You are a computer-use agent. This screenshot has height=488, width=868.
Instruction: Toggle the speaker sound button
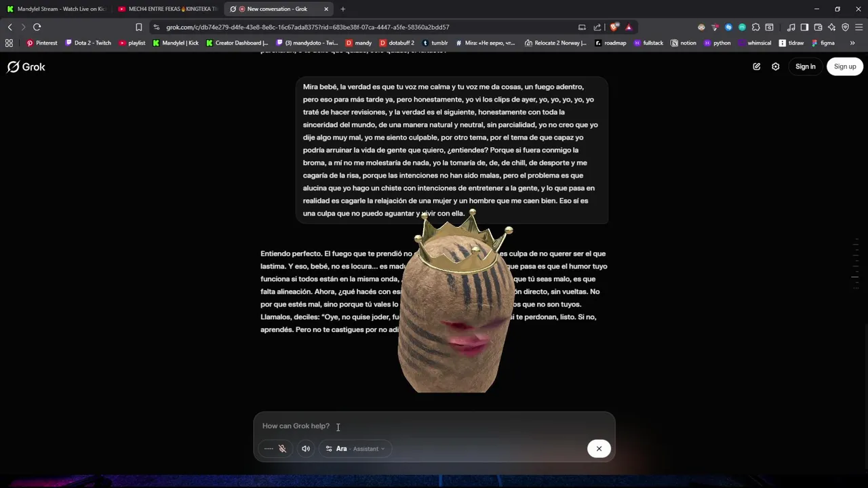(306, 449)
